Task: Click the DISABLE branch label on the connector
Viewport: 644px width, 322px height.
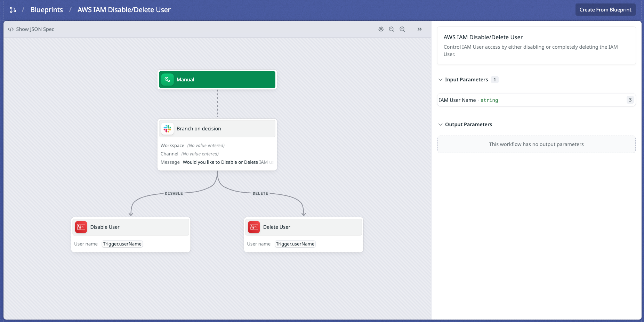Action: click(x=174, y=193)
